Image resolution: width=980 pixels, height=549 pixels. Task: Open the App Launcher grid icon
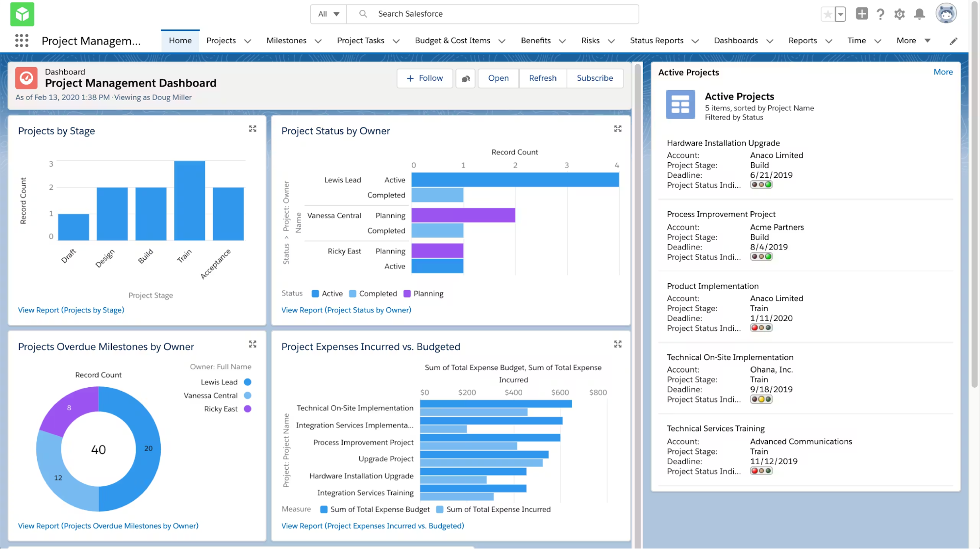tap(22, 41)
